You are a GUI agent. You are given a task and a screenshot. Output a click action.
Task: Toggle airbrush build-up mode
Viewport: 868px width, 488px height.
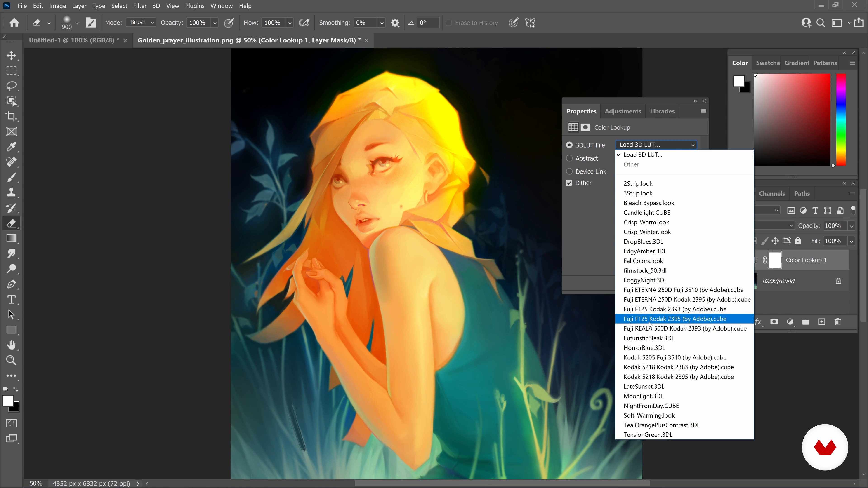(x=304, y=23)
